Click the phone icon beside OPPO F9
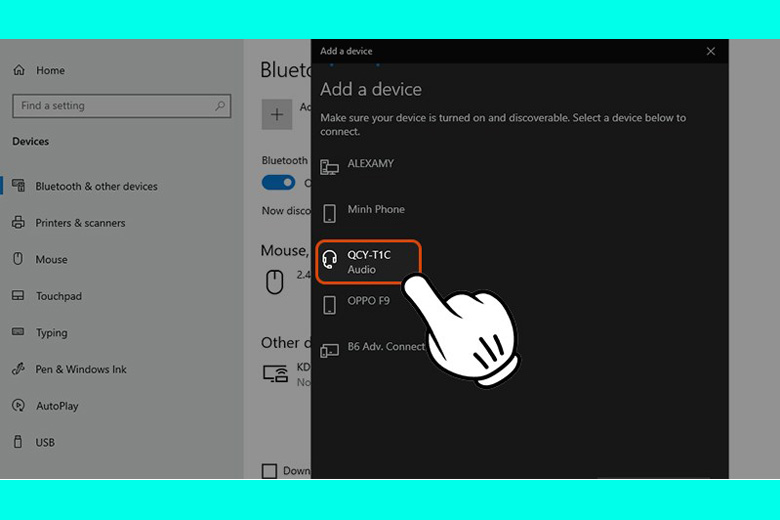The width and height of the screenshot is (780, 520). click(x=329, y=305)
